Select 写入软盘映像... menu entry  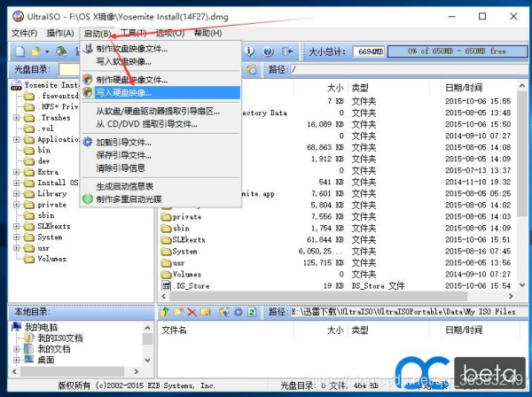[x=160, y=62]
